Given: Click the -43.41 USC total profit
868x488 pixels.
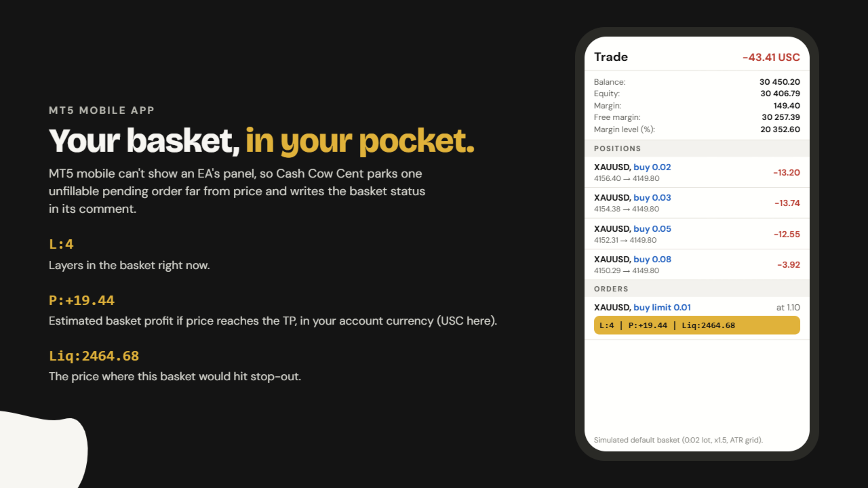Looking at the screenshot, I should pyautogui.click(x=771, y=57).
